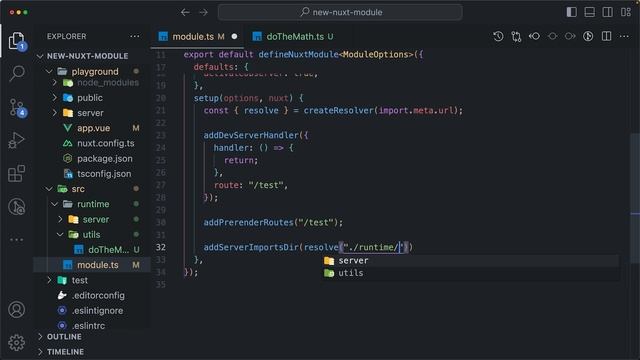Toggle bottom panel layout button
This screenshot has height=360, width=640.
[589, 12]
